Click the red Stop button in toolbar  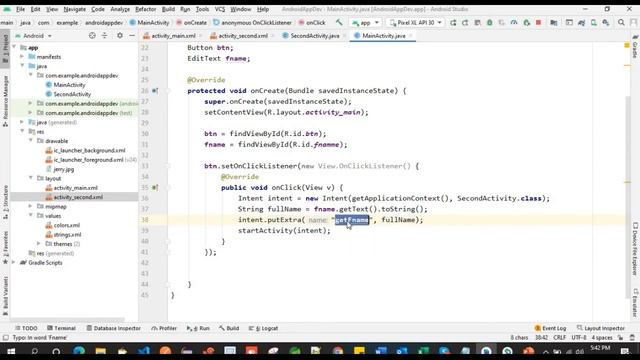tap(538, 23)
